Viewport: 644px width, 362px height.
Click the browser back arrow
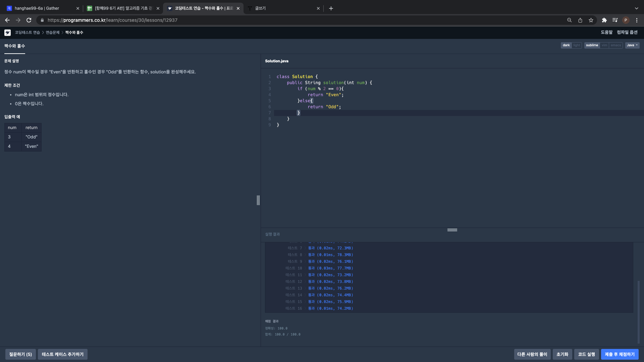7,20
